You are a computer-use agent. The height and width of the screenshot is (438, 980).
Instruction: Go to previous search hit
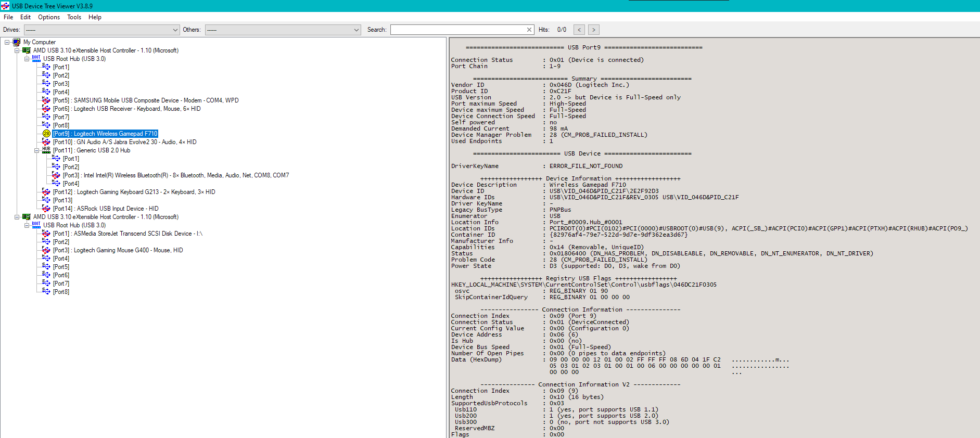579,30
